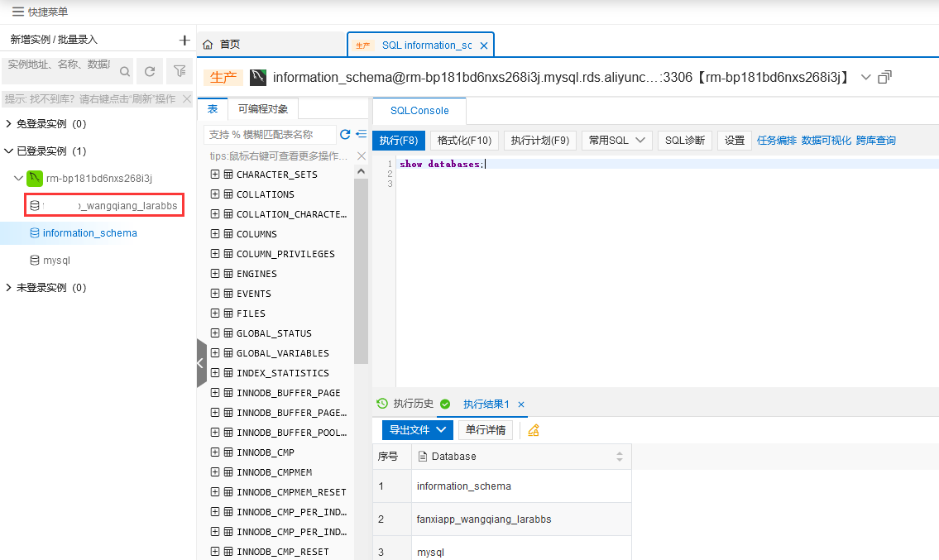Collapse the 已登录实例 group
The image size is (939, 560).
9,151
